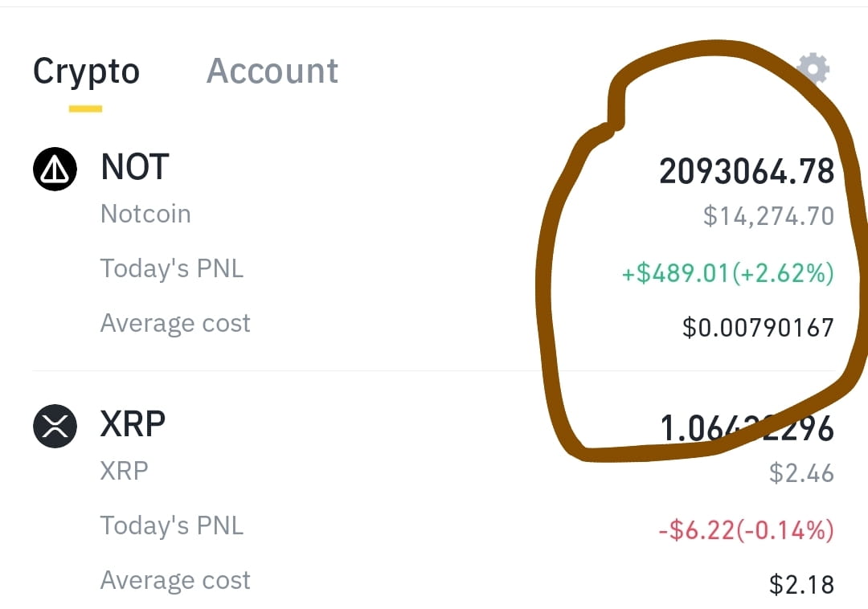
Task: Tap the Today's PNL label under Notcoin
Action: pos(172,269)
